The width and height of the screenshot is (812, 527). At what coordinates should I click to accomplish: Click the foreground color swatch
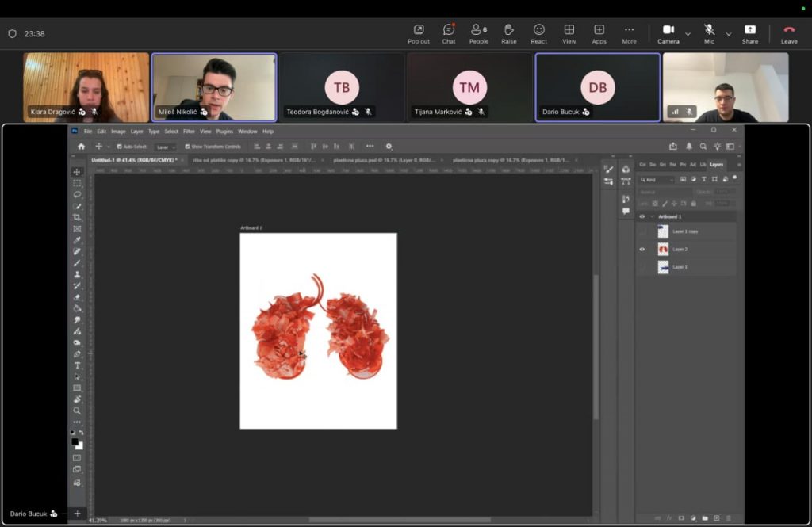[75, 441]
